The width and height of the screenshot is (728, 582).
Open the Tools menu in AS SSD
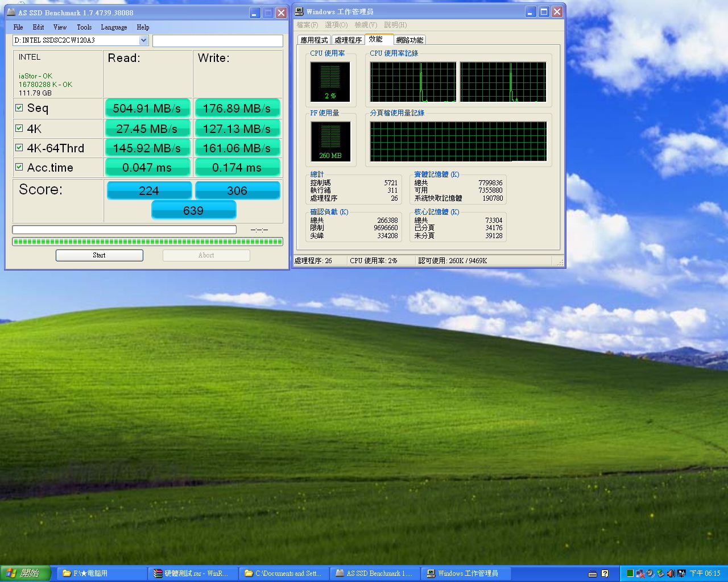[84, 27]
